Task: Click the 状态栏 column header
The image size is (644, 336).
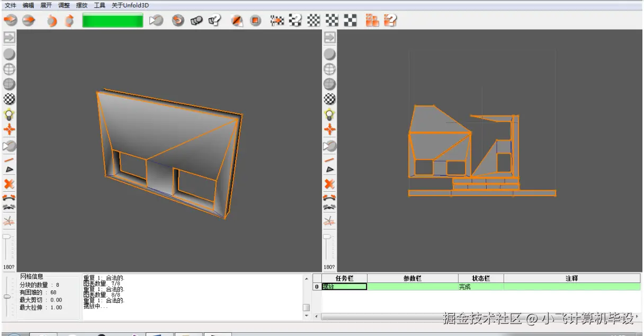Action: pyautogui.click(x=481, y=278)
